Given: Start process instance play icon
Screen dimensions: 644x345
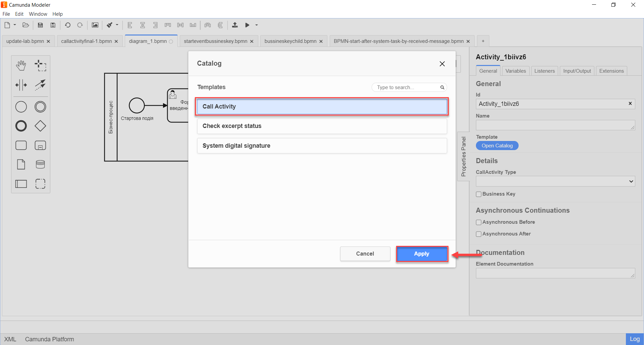Looking at the screenshot, I should point(247,25).
